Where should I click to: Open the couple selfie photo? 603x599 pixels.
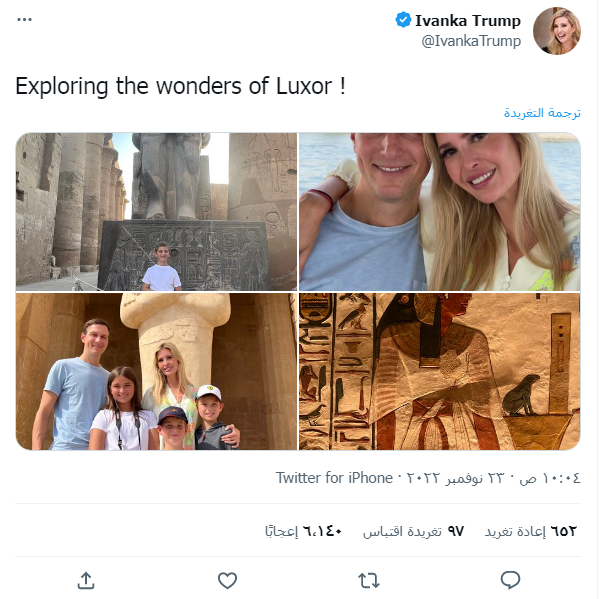439,212
